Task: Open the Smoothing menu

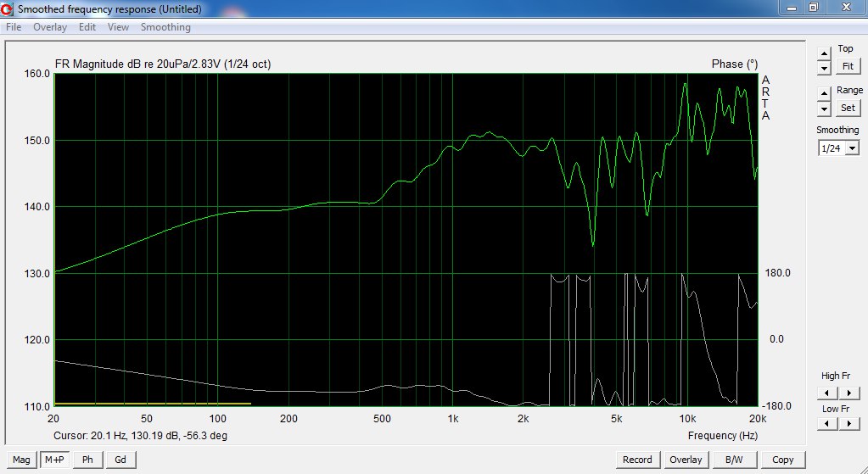Action: pyautogui.click(x=165, y=27)
